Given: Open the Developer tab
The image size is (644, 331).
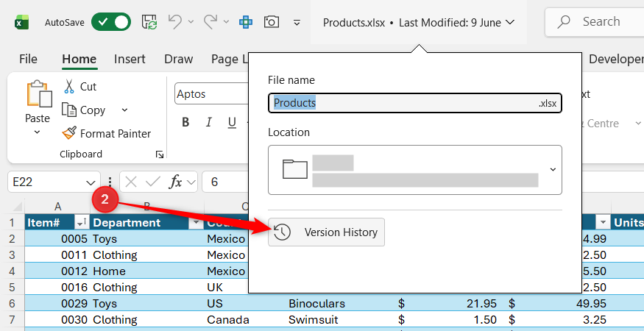Looking at the screenshot, I should pos(616,59).
